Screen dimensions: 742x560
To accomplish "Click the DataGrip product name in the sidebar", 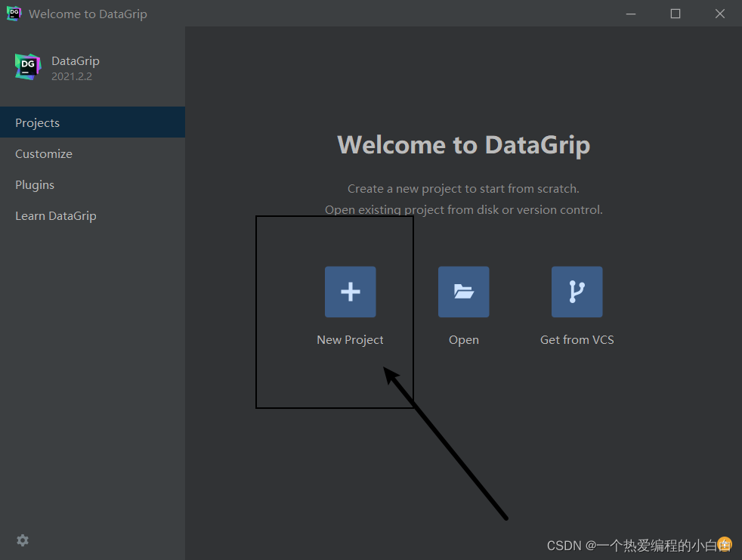I will click(76, 61).
